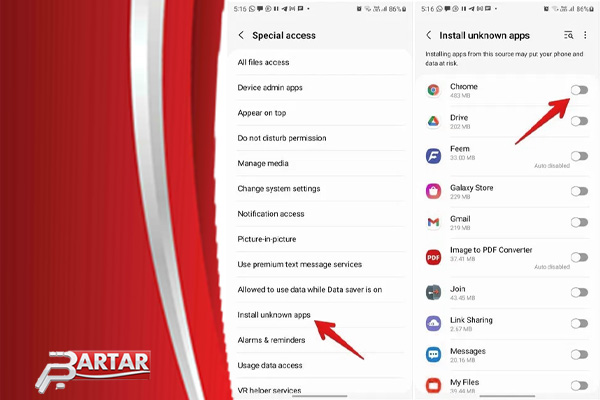Image resolution: width=600 pixels, height=400 pixels.
Task: Go back from Special access screen
Action: 241,35
